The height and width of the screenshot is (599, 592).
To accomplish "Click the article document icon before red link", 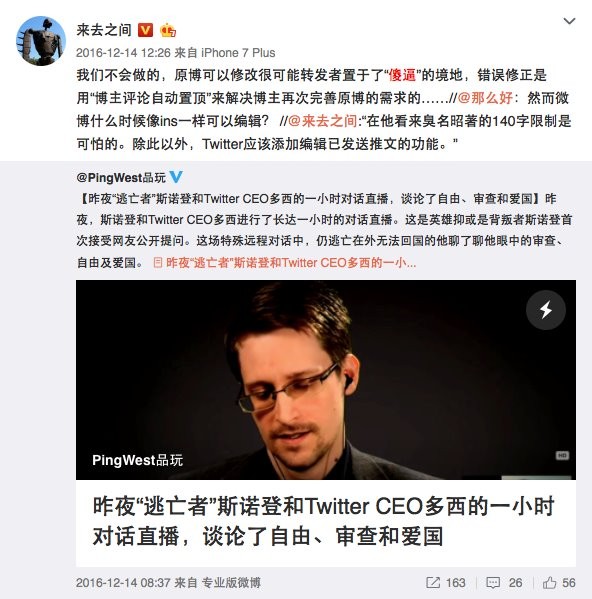I will [x=158, y=263].
